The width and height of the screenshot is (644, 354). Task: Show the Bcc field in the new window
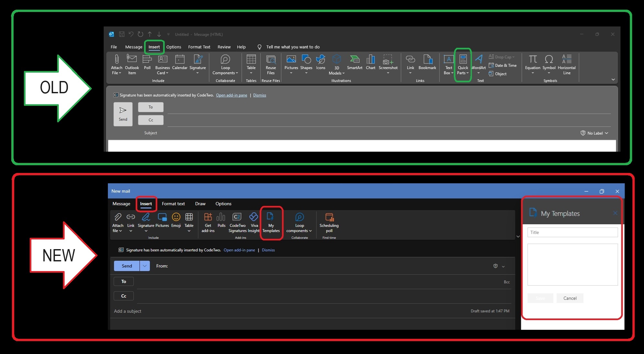[507, 282]
